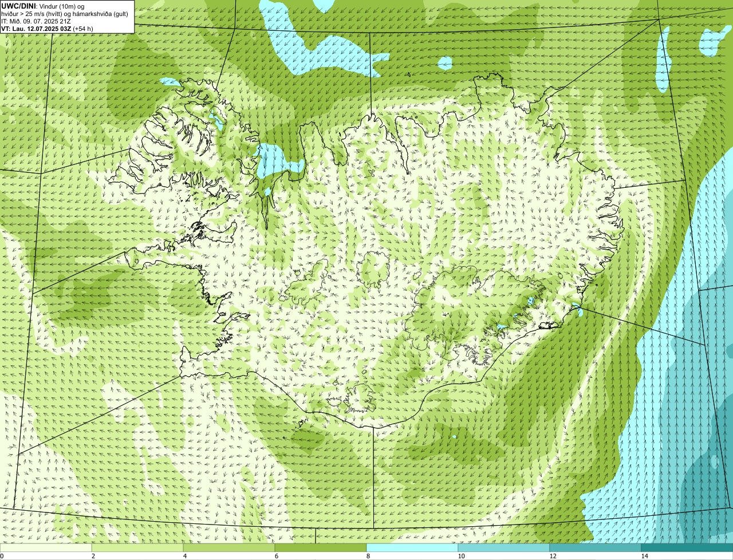Select the 'IT: Mið. 09. 07. 2025 21Z' line
Screen dimensions: 733x560
point(36,21)
